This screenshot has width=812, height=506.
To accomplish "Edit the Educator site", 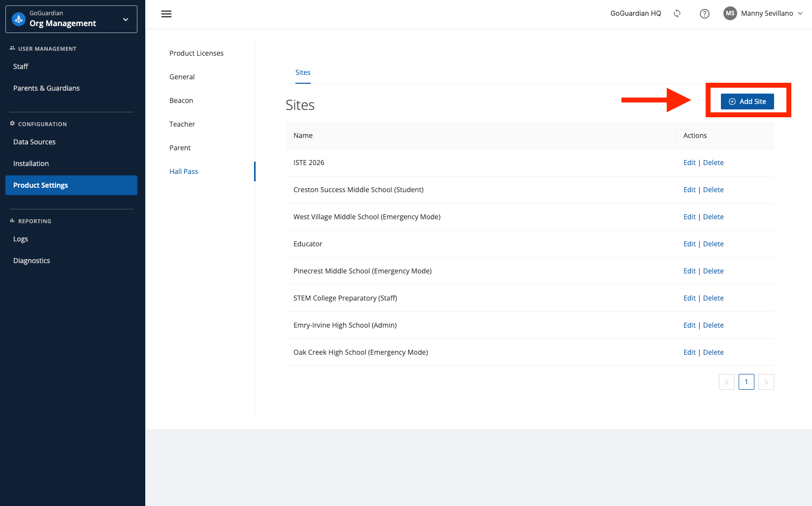I will (x=689, y=244).
